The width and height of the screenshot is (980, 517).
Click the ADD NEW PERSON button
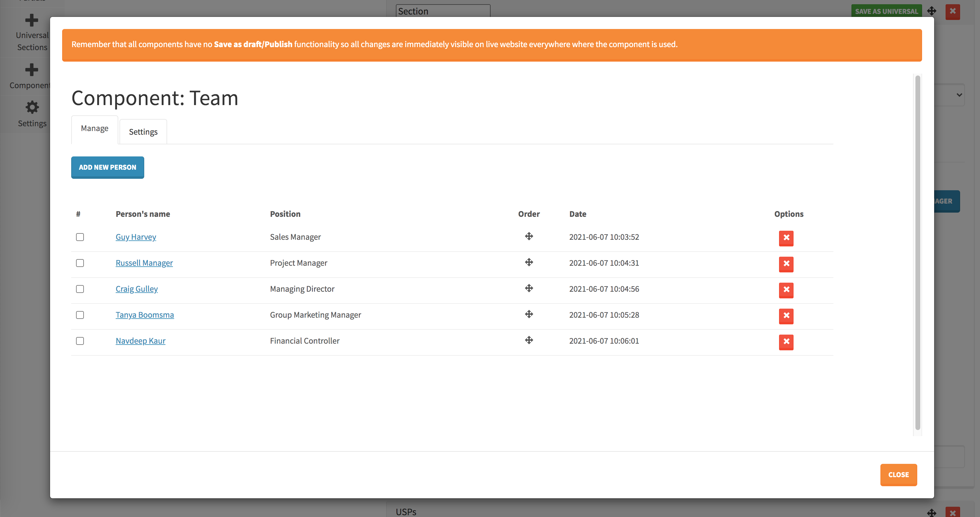tap(107, 168)
